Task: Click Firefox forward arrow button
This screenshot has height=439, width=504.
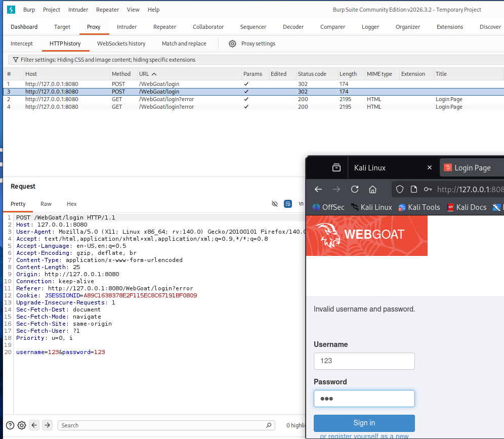Action: pos(337,189)
